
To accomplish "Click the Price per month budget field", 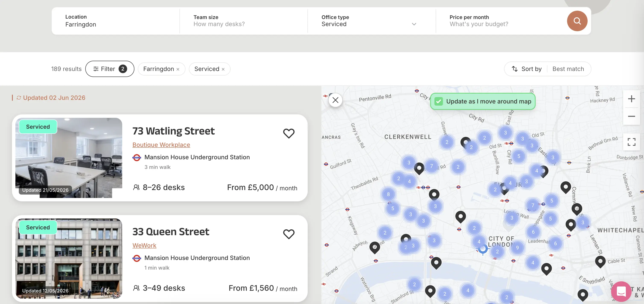I will pyautogui.click(x=500, y=21).
